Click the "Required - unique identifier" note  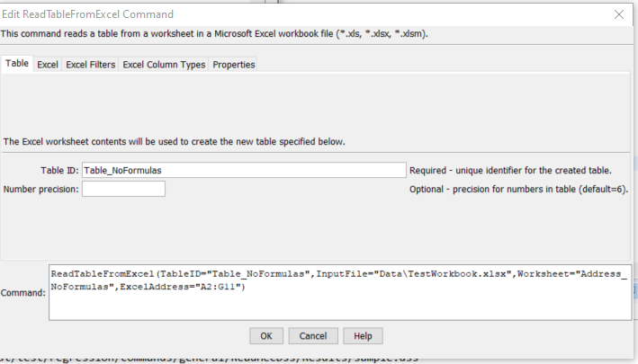[x=510, y=171]
